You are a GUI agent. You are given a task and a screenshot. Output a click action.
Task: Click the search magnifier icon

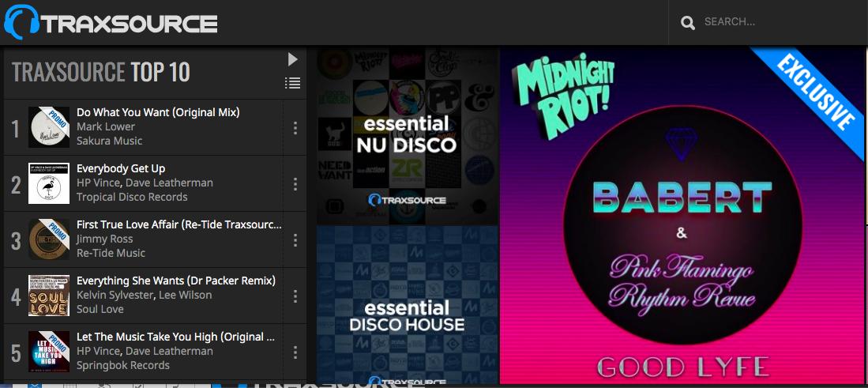[688, 23]
